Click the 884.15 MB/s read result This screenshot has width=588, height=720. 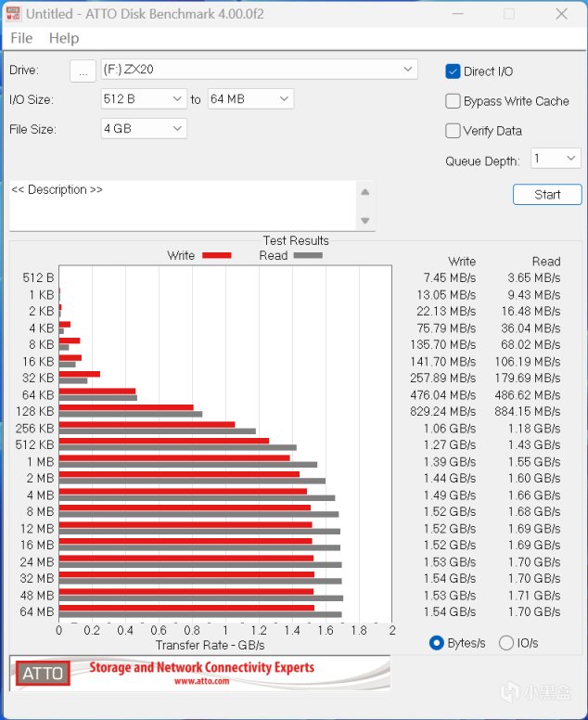click(x=528, y=411)
